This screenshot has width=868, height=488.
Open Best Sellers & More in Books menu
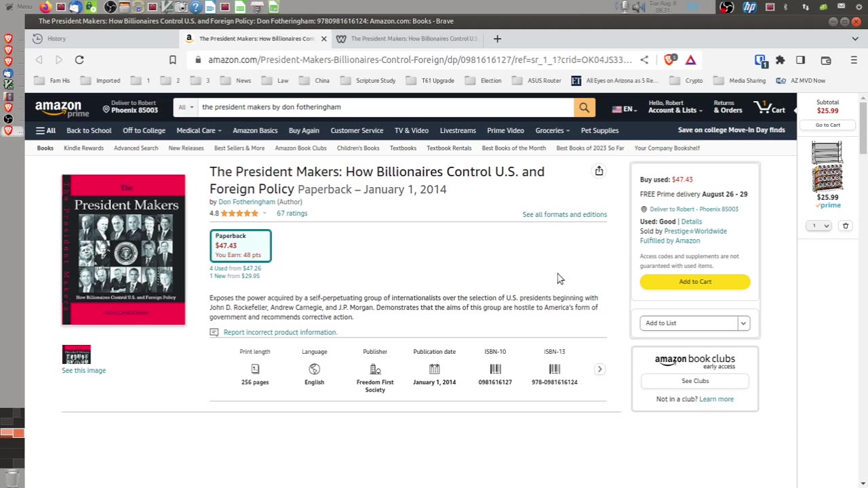239,148
